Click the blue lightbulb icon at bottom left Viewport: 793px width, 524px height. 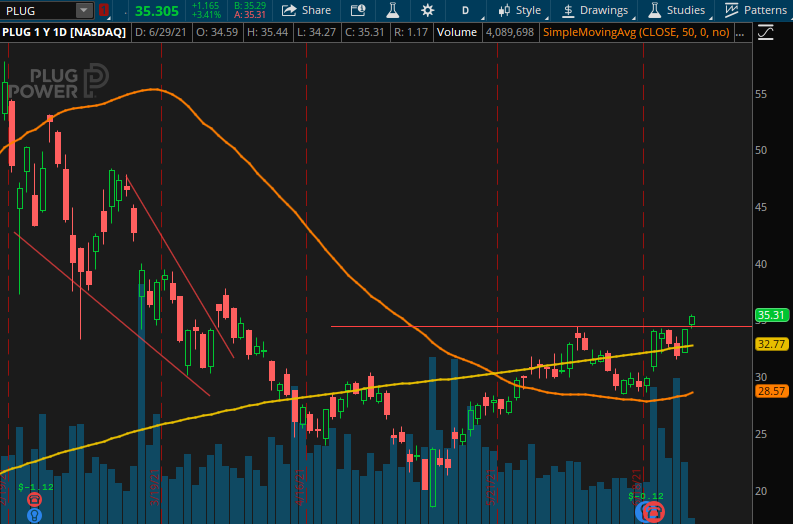[34, 515]
